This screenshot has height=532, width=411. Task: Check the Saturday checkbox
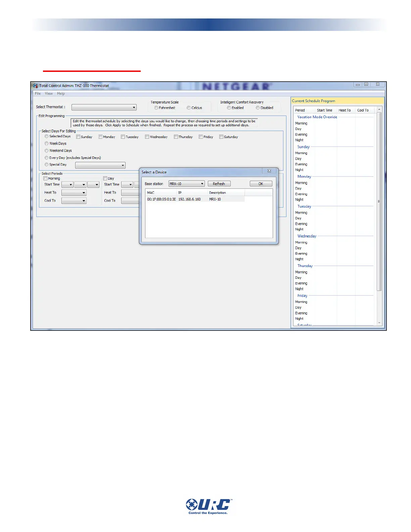coord(221,137)
